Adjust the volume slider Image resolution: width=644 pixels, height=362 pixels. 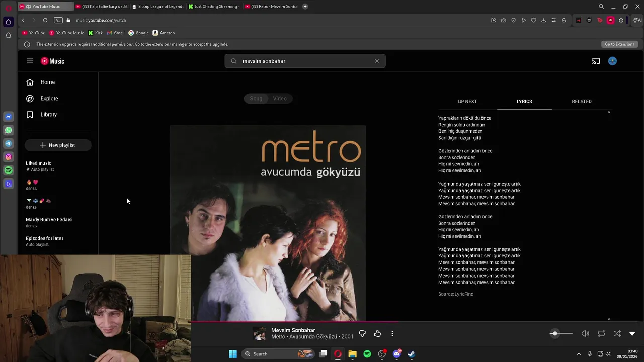coord(561,333)
